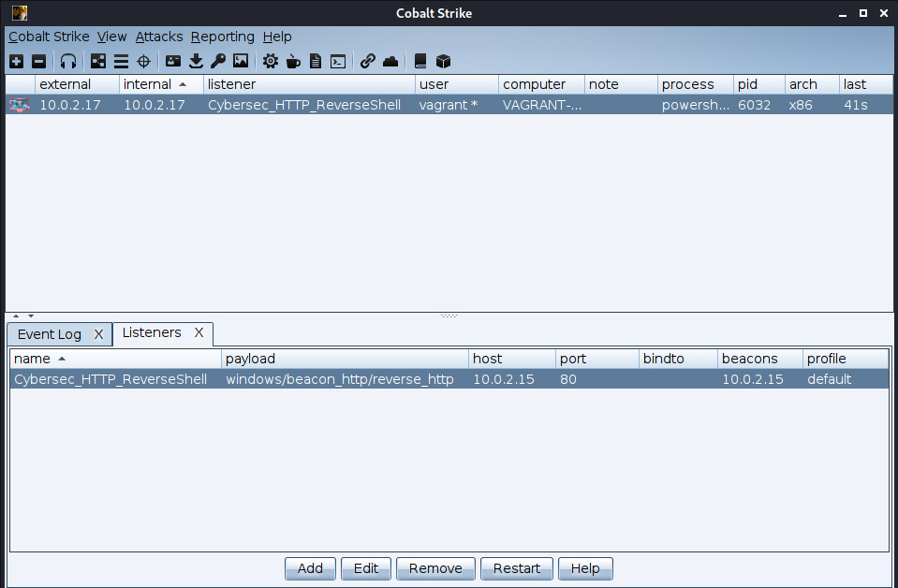Click the beacon session computer icon
The image size is (898, 588).
coord(20,106)
